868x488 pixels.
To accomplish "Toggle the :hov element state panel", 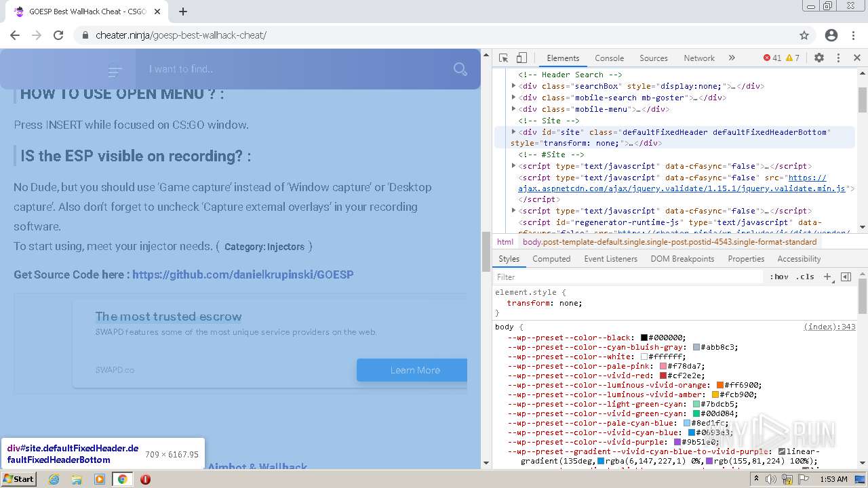I will [779, 277].
